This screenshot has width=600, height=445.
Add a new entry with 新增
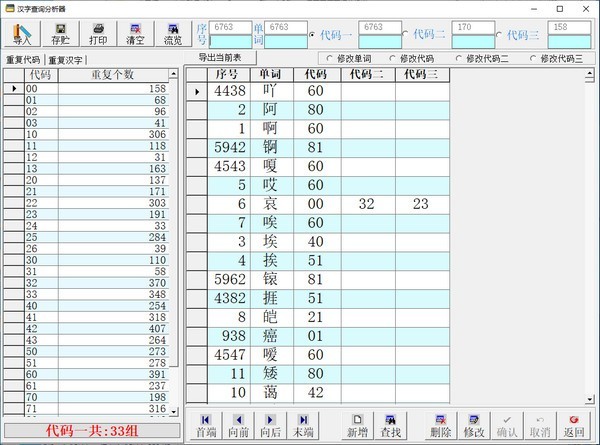tap(357, 426)
